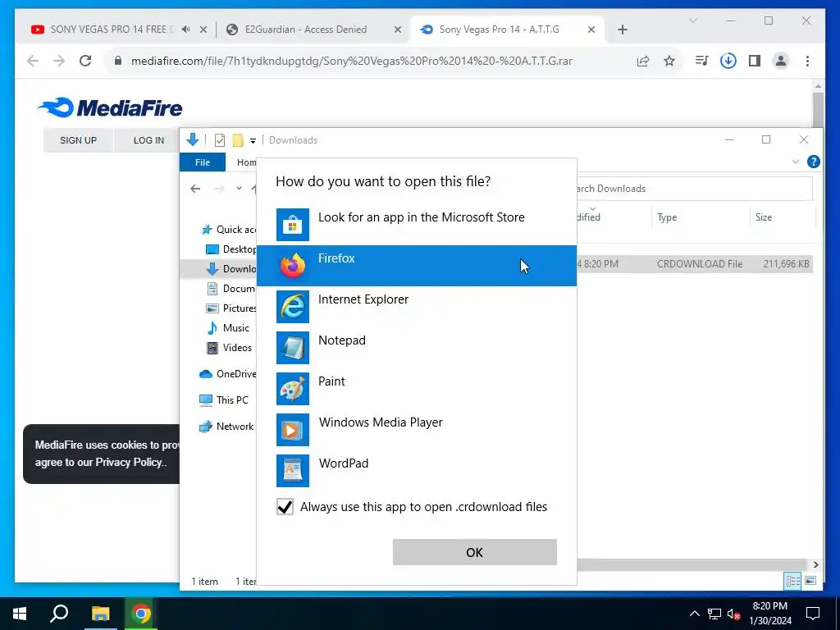The height and width of the screenshot is (630, 840).
Task: Switch Explorer to large icons view
Action: (810, 581)
